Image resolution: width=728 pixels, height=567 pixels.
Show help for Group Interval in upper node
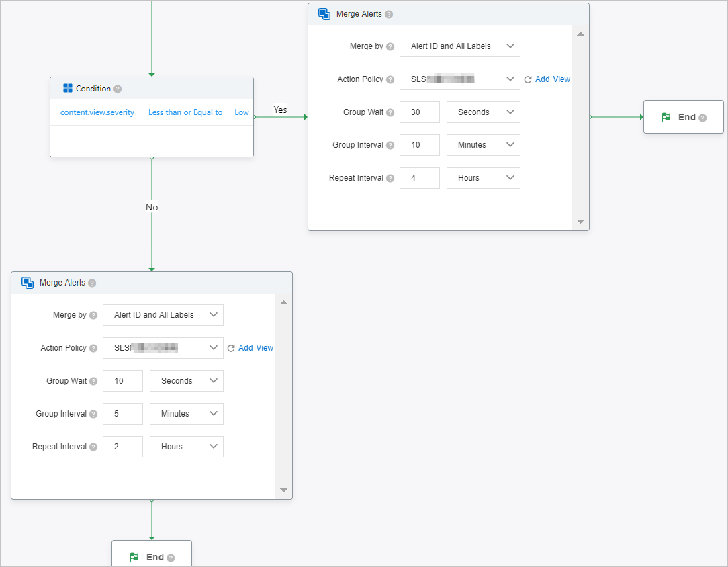pyautogui.click(x=390, y=145)
